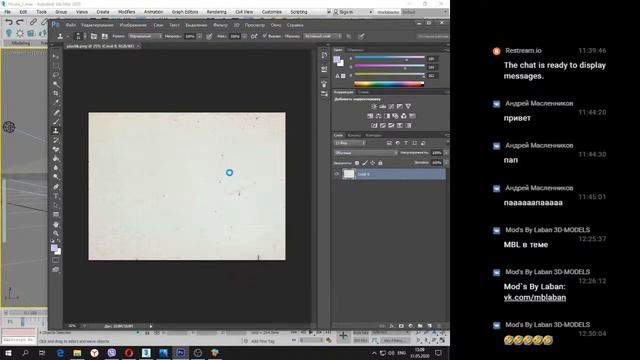This screenshot has width=640, height=360.
Task: Open Photoshop Файл menu
Action: [x=71, y=25]
